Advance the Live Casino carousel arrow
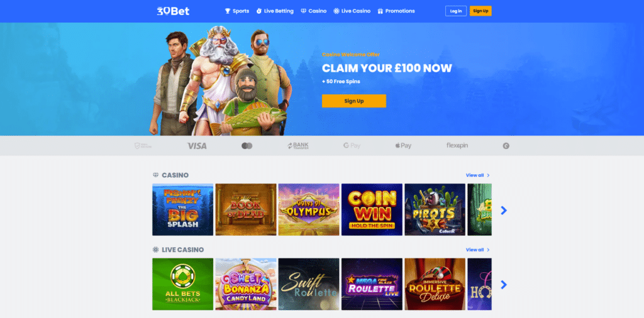This screenshot has height=318, width=644. [x=504, y=285]
